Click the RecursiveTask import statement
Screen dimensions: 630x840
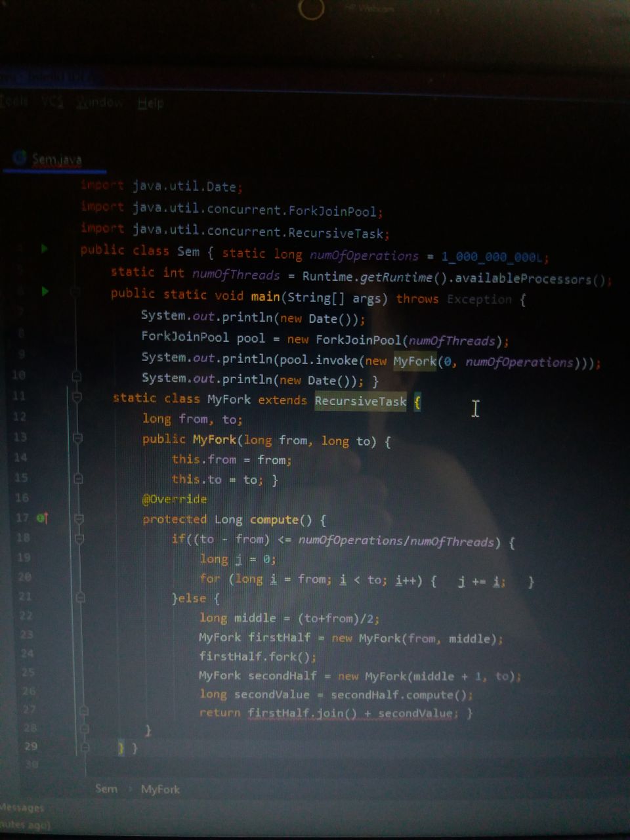[234, 231]
